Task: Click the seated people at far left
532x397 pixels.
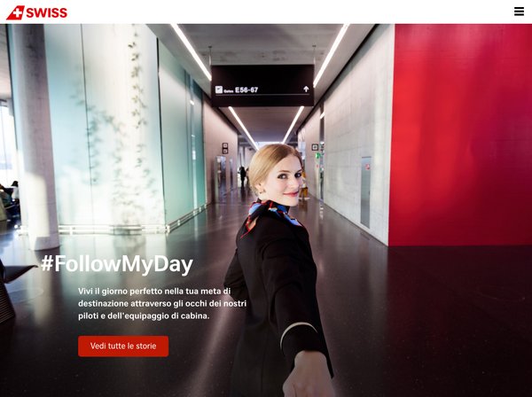Action: click(10, 200)
